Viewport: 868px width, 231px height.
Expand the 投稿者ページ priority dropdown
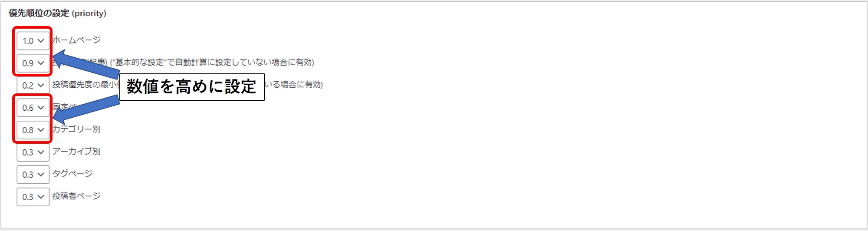(x=33, y=197)
